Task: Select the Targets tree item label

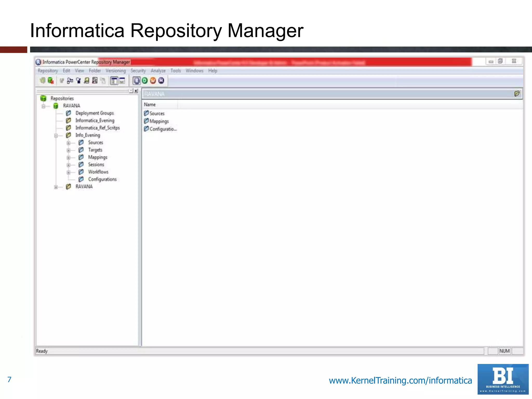Action: point(95,150)
